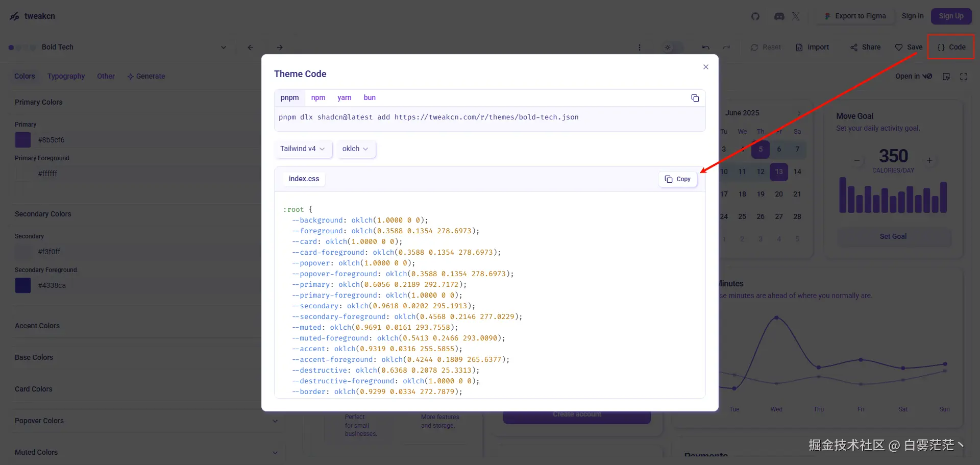Open the Generate tab
The width and height of the screenshot is (980, 465).
[146, 77]
